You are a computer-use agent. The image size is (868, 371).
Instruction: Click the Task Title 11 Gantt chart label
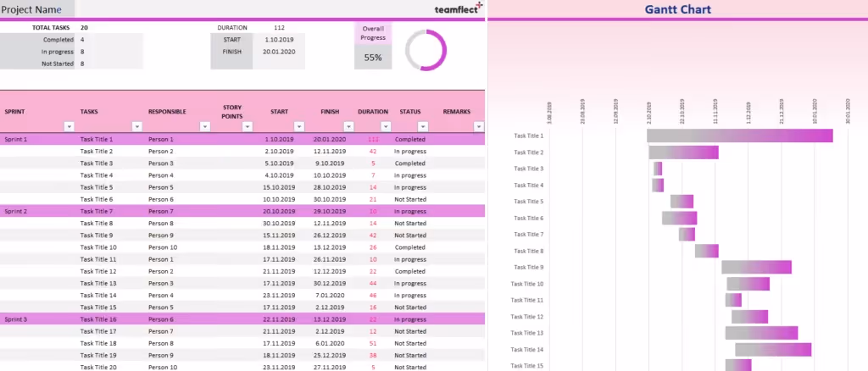coord(527,300)
